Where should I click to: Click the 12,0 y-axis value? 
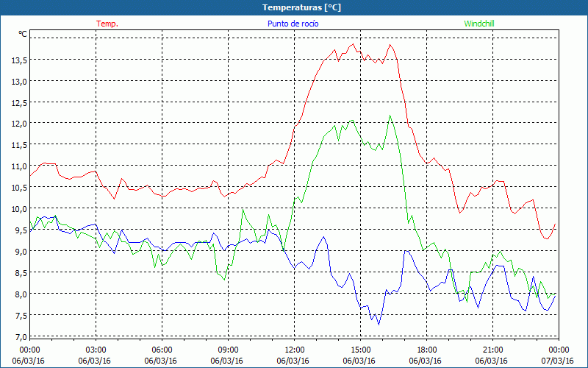pos(19,124)
